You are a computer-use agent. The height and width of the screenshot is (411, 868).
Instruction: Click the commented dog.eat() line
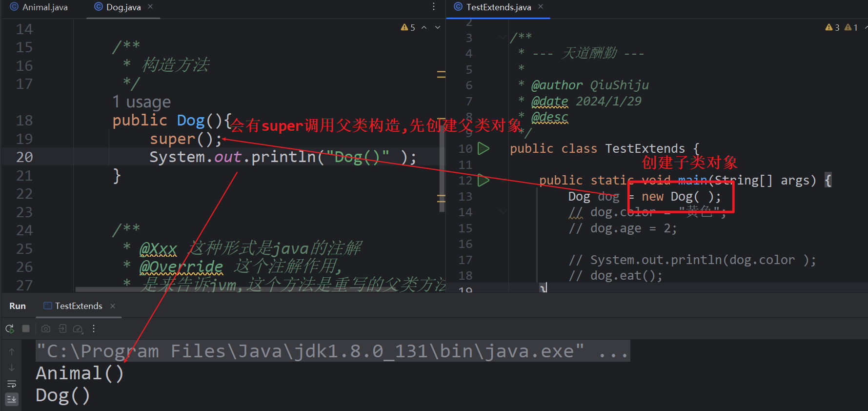coord(615,276)
